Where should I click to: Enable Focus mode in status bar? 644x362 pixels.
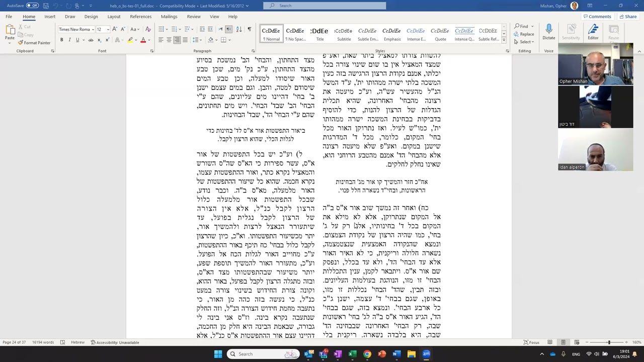point(532,342)
